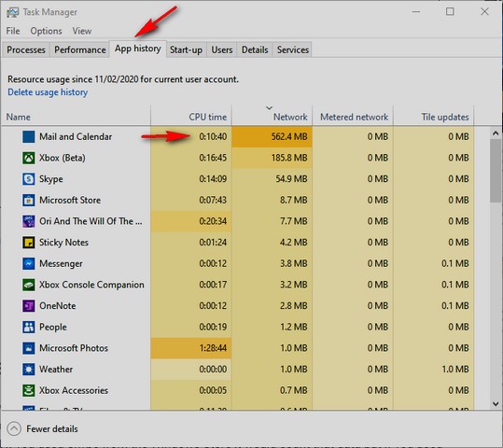Screen dimensions: 503x448
Task: Sort by the CPU time column header
Action: (x=191, y=117)
